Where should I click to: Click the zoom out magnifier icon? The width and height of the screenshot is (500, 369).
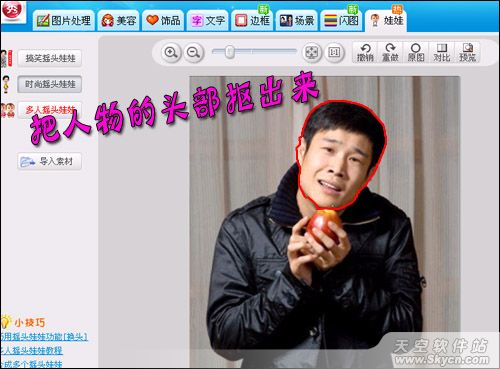click(193, 52)
